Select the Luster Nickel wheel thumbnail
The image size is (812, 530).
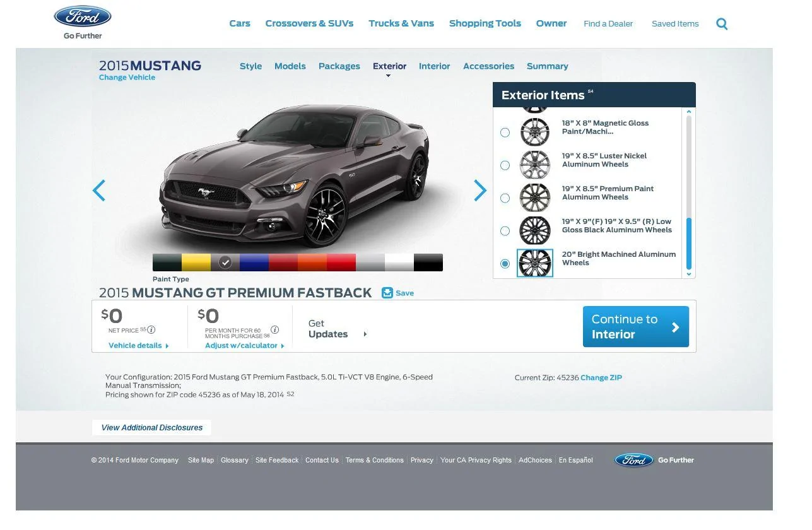coord(535,165)
